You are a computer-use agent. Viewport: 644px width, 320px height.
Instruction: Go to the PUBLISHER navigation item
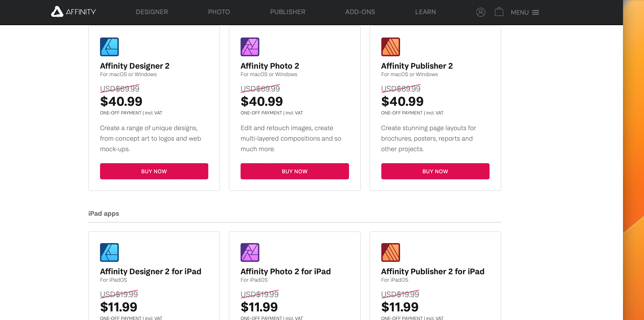tap(287, 12)
